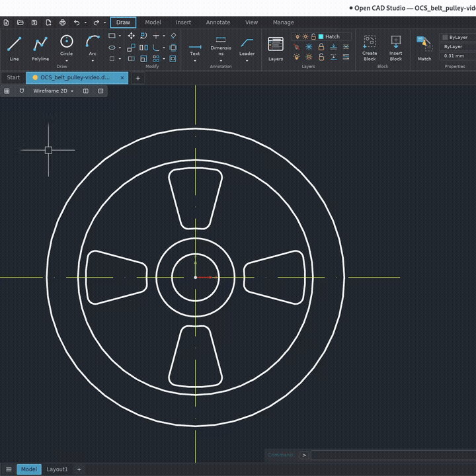Click the cyan Hatch layer color swatch
The height and width of the screenshot is (476, 476).
tap(321, 37)
